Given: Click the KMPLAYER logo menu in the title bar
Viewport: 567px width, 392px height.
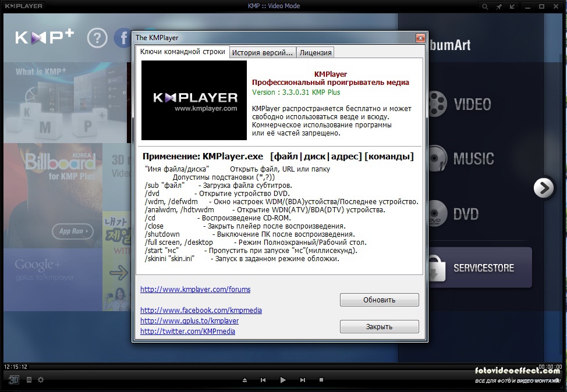Looking at the screenshot, I should 24,6.
